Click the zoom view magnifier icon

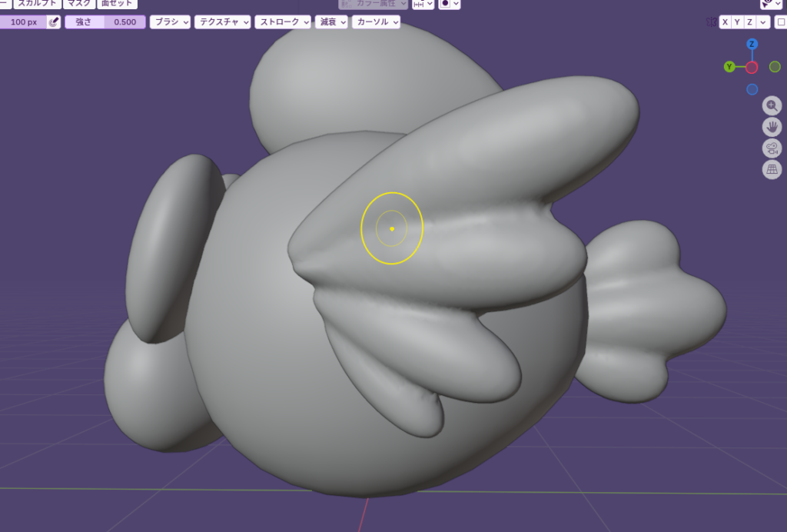772,105
